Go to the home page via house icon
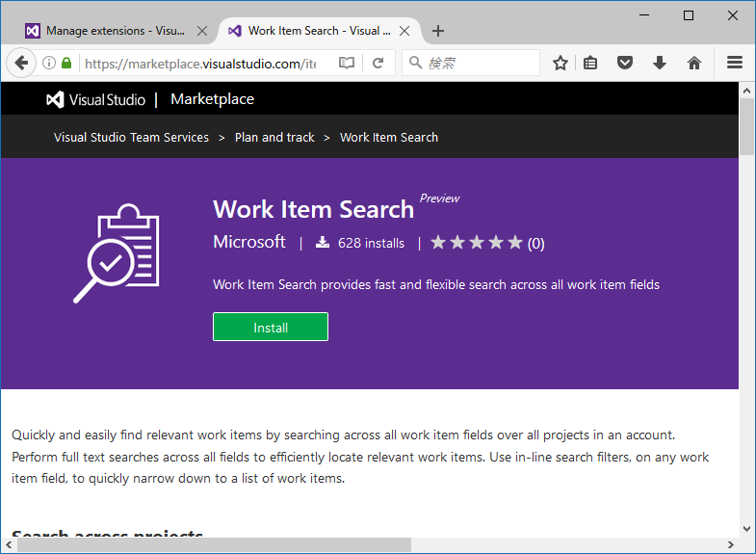 [x=694, y=63]
